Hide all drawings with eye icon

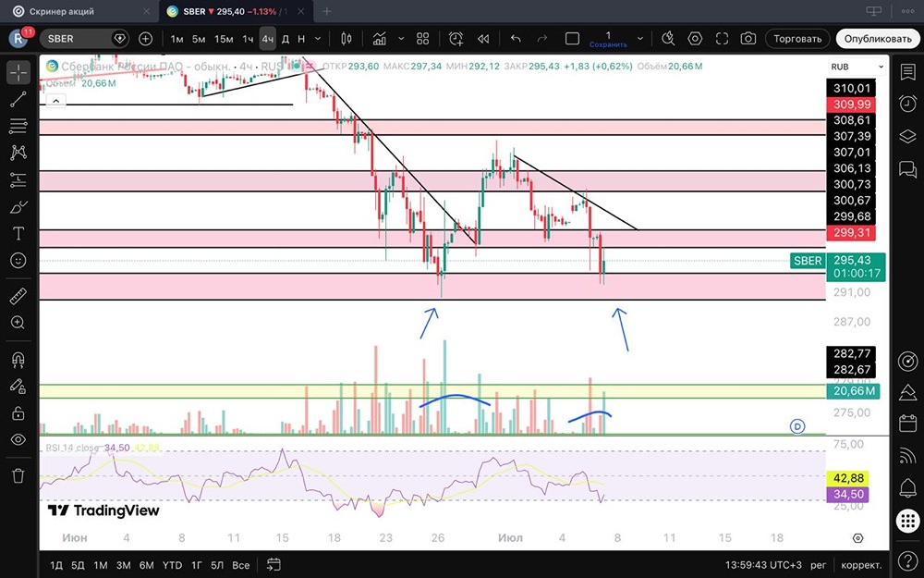[18, 439]
